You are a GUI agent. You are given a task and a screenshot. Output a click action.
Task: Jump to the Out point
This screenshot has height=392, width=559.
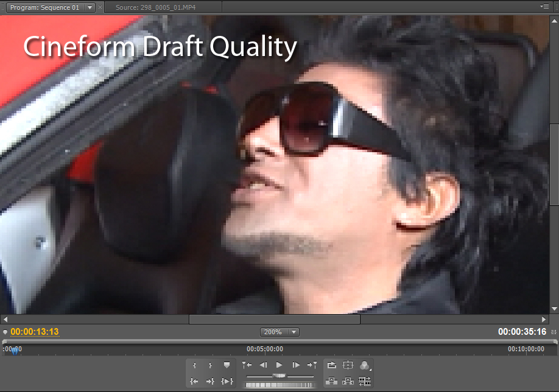tap(210, 381)
